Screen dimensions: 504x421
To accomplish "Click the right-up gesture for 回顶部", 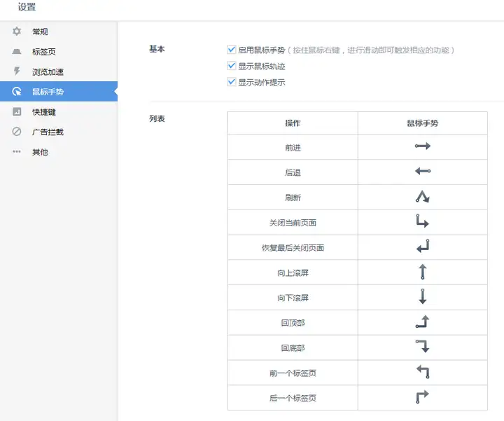I will click(x=422, y=322).
